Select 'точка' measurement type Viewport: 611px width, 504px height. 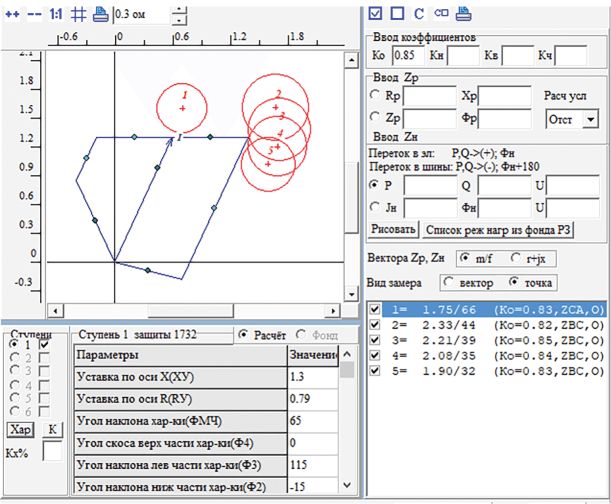514,281
